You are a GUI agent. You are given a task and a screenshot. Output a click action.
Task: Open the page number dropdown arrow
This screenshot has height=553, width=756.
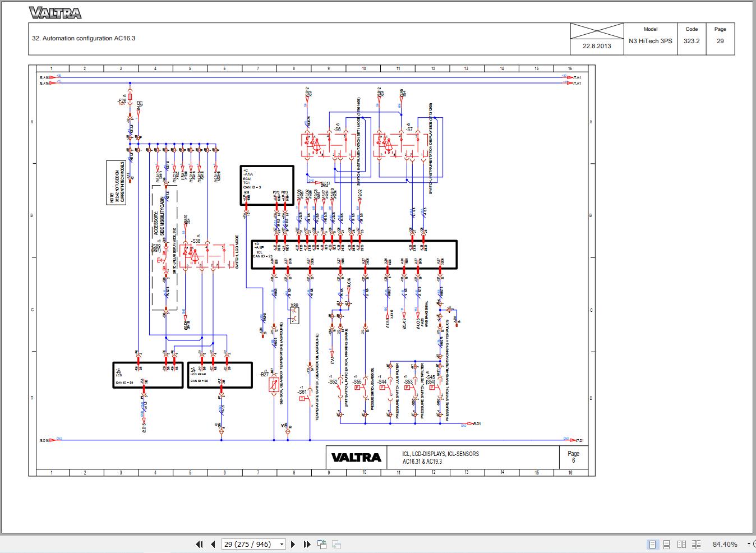(282, 544)
